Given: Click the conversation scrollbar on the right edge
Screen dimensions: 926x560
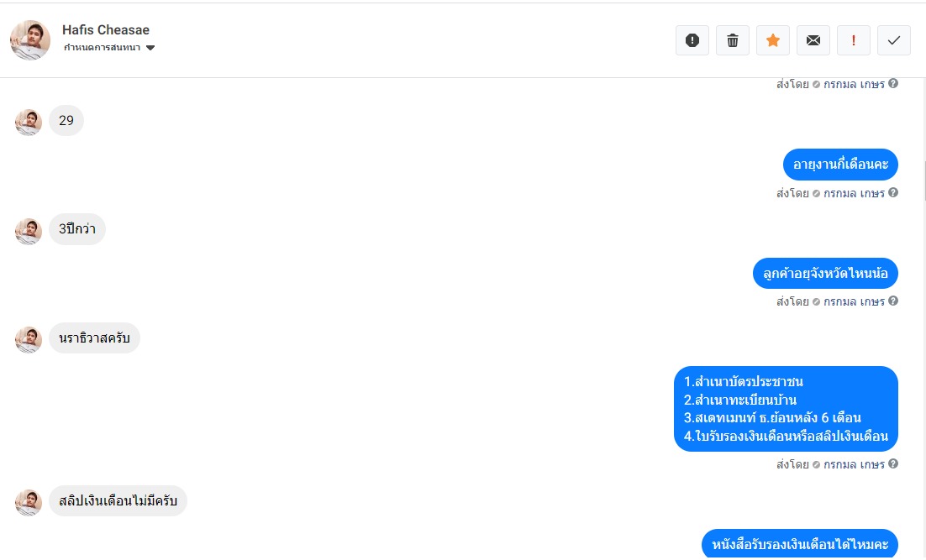Looking at the screenshot, I should [x=923, y=180].
